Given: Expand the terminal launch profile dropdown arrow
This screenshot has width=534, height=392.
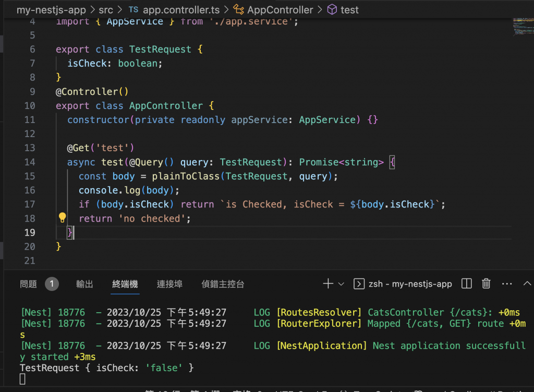Looking at the screenshot, I should pyautogui.click(x=341, y=284).
